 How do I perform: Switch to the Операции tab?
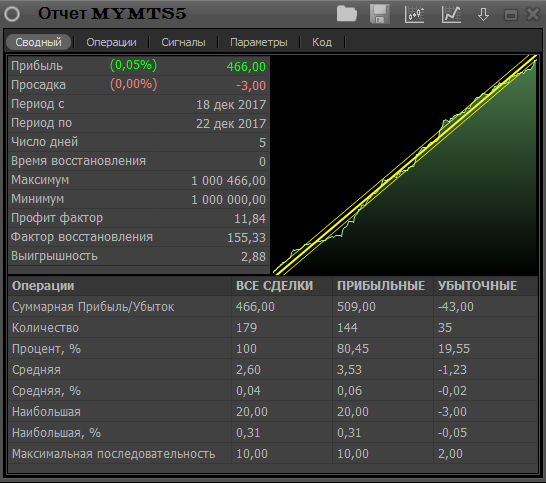tap(111, 42)
